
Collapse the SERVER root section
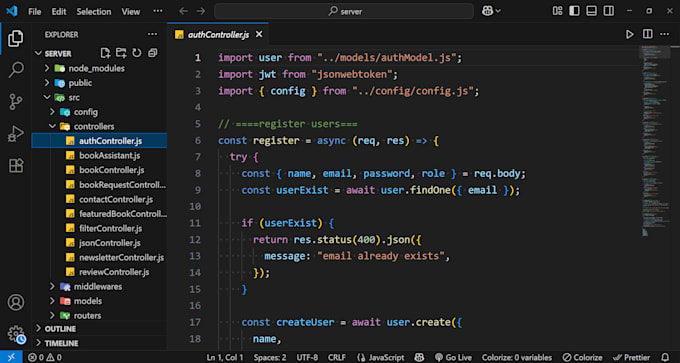pyautogui.click(x=54, y=54)
